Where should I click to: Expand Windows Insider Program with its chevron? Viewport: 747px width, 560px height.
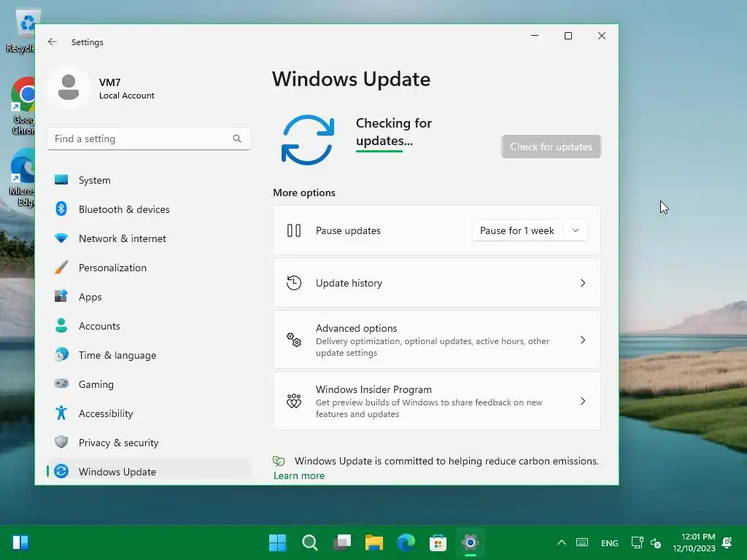[x=583, y=401]
